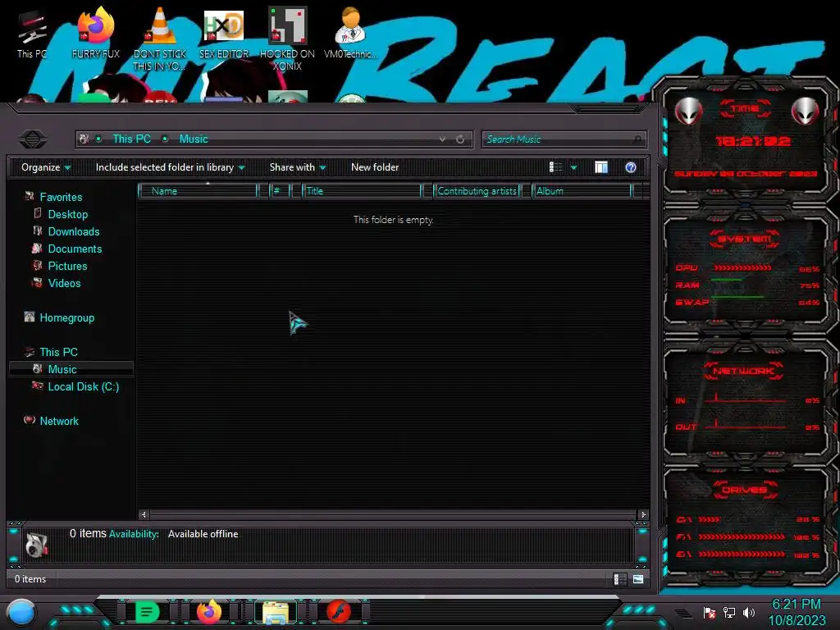Click This PC in the address bar
The image size is (840, 630).
coord(131,139)
